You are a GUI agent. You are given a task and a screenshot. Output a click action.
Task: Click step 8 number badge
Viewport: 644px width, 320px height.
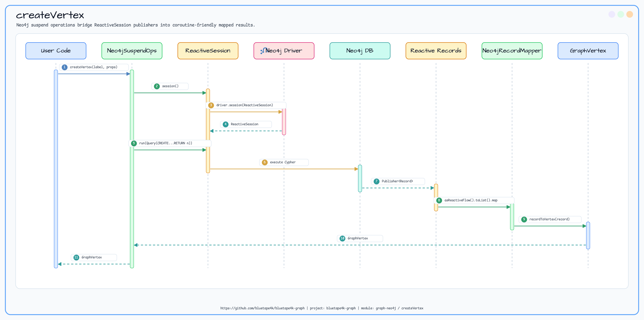coord(439,200)
